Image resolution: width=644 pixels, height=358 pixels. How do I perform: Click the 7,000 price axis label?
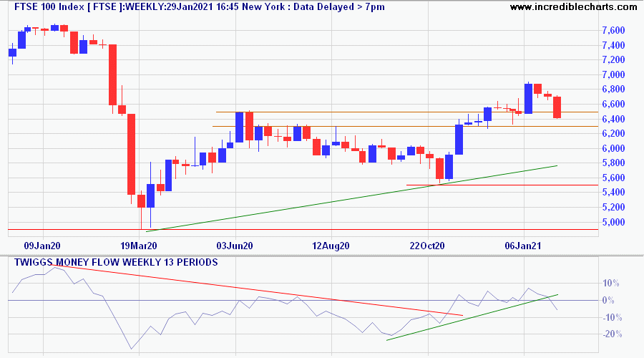click(x=613, y=74)
